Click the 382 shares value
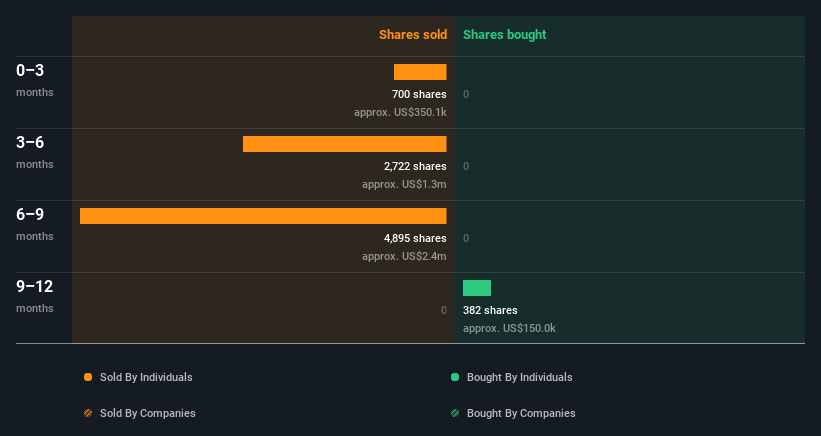Viewport: 821px width, 436px height. pyautogui.click(x=490, y=310)
